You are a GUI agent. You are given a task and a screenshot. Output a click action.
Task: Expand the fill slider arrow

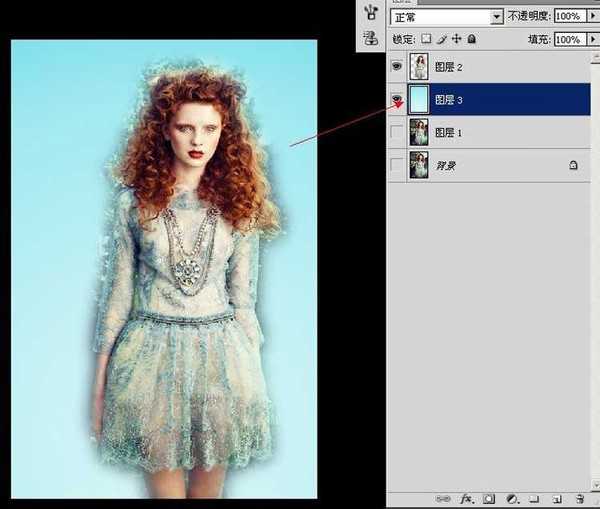pos(591,39)
